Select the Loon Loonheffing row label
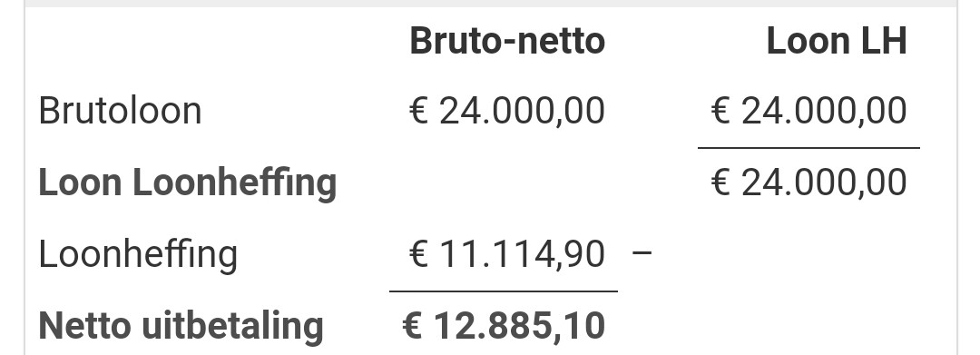This screenshot has height=355, width=980. click(188, 183)
